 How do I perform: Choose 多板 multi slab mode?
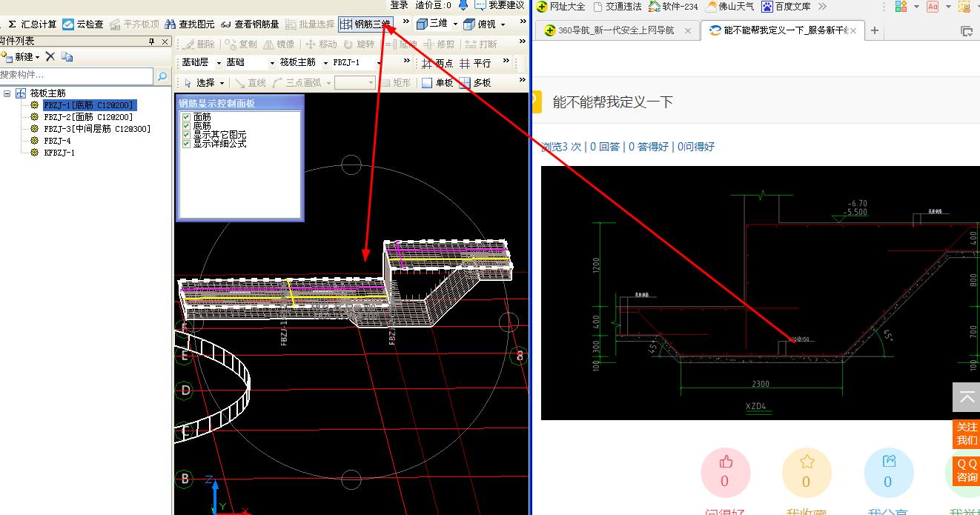475,83
